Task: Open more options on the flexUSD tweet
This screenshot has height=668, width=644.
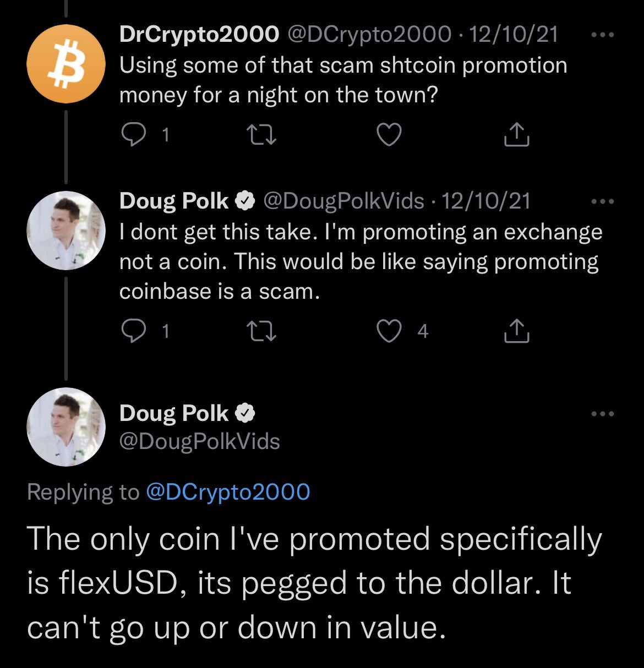Action: point(603,414)
